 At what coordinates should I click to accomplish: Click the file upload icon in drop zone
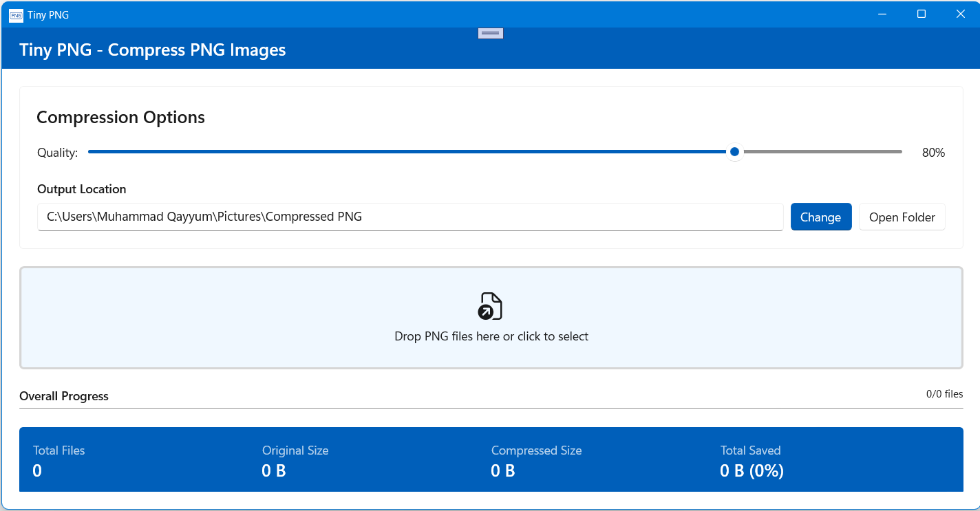490,306
